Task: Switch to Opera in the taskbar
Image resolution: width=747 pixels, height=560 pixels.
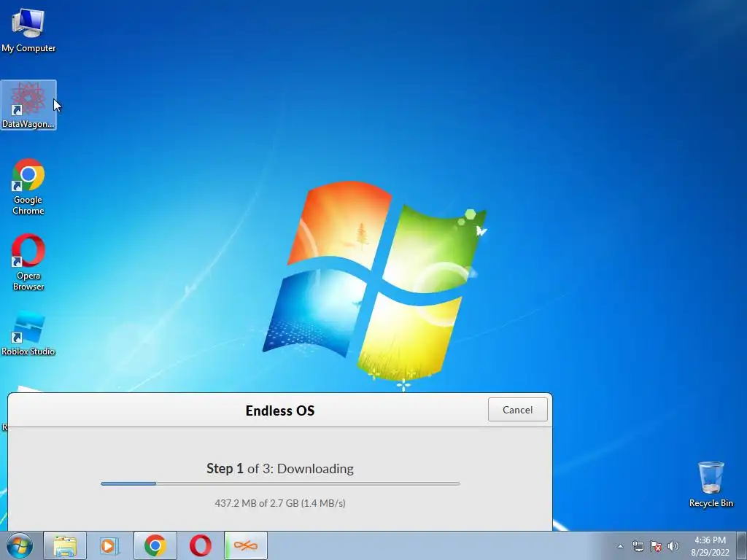Action: pyautogui.click(x=201, y=545)
